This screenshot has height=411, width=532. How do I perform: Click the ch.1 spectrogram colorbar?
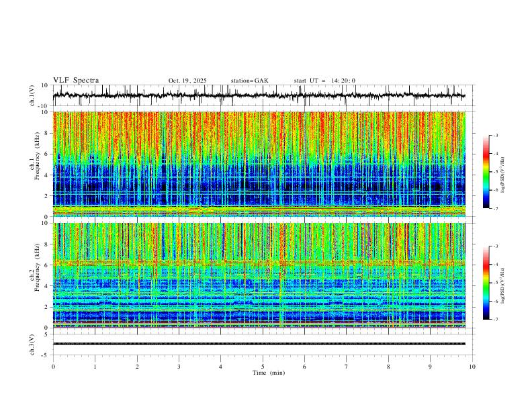(x=486, y=172)
